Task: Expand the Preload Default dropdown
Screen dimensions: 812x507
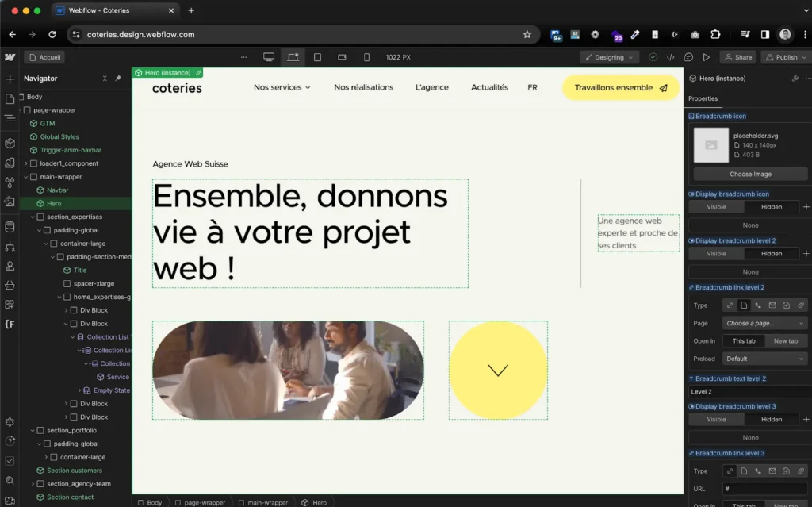Action: point(764,358)
